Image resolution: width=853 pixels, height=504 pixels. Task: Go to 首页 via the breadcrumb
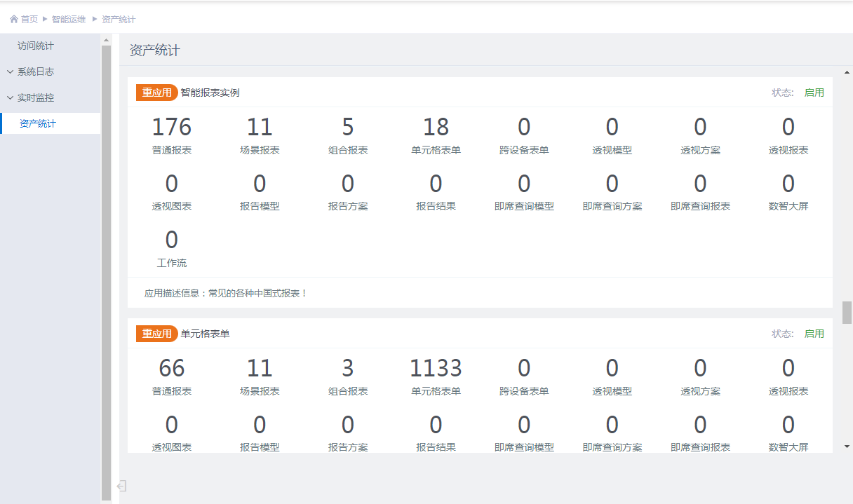[29, 20]
